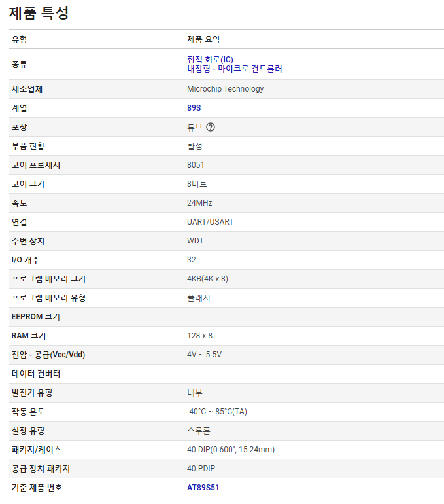Click the 프로그램 메모리 유형 row label
444x504 pixels.
click(49, 298)
